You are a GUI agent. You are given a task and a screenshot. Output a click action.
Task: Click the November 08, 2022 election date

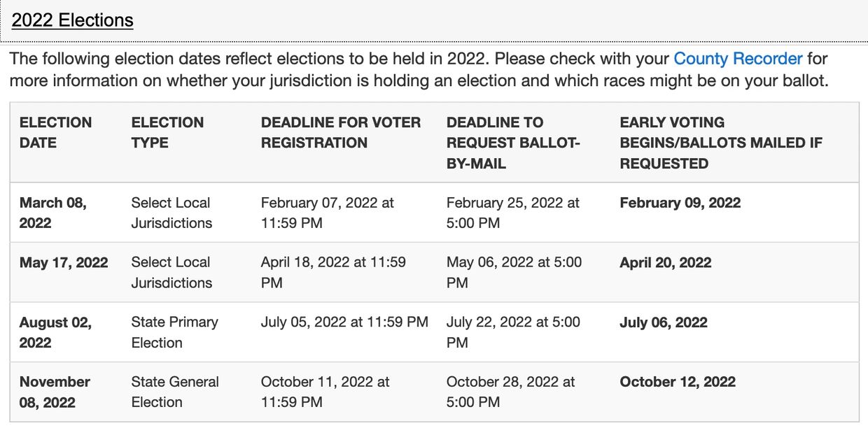(55, 392)
